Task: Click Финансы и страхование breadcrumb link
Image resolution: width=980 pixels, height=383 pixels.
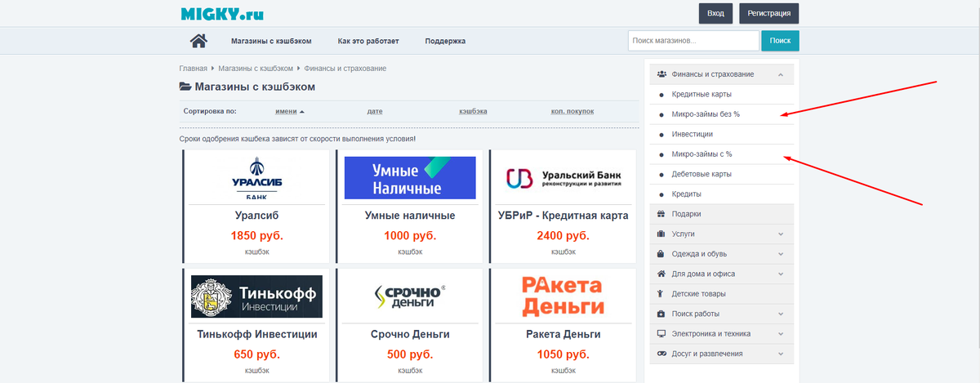Action: 345,69
